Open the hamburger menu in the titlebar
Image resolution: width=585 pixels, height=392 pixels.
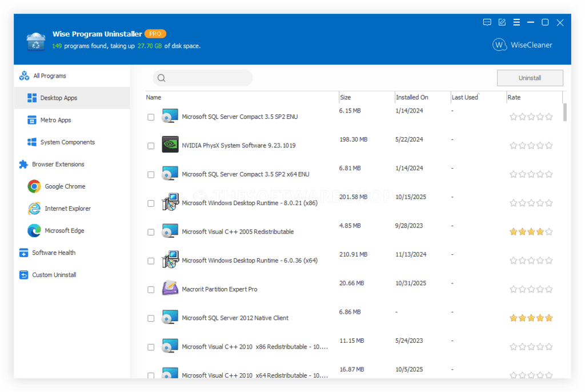coord(516,22)
